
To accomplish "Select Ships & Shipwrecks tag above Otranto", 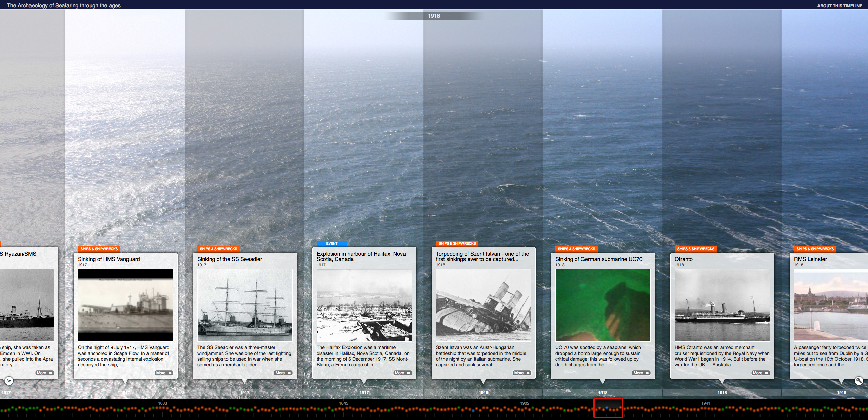I will [x=696, y=249].
